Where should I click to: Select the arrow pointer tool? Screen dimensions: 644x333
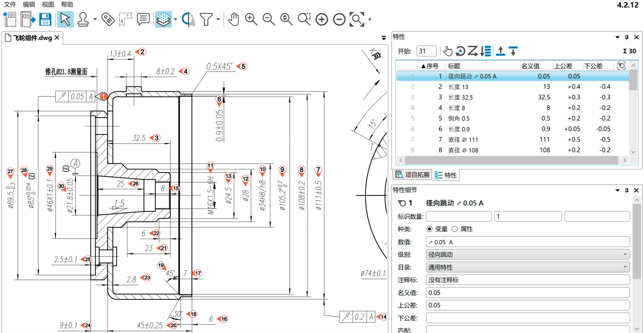(x=65, y=19)
